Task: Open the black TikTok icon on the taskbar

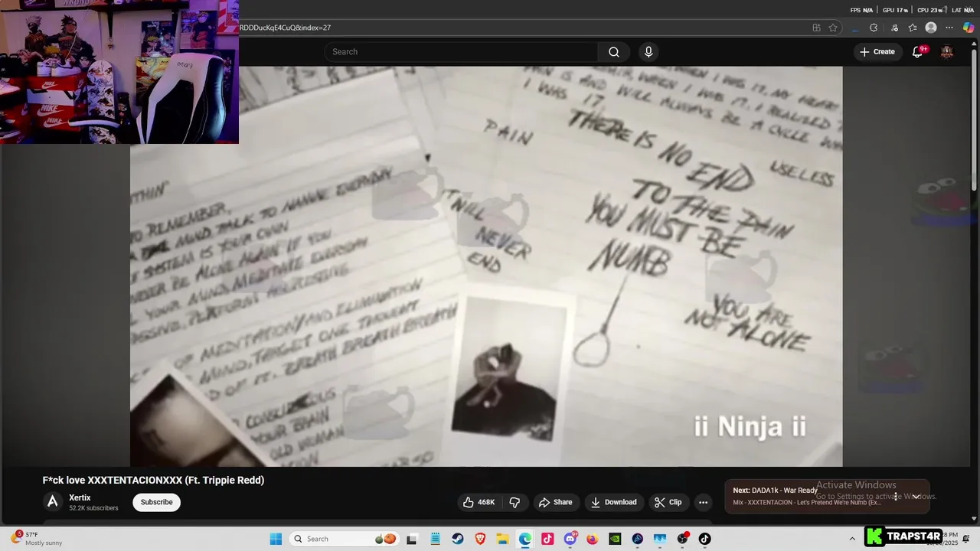Action: (x=704, y=539)
